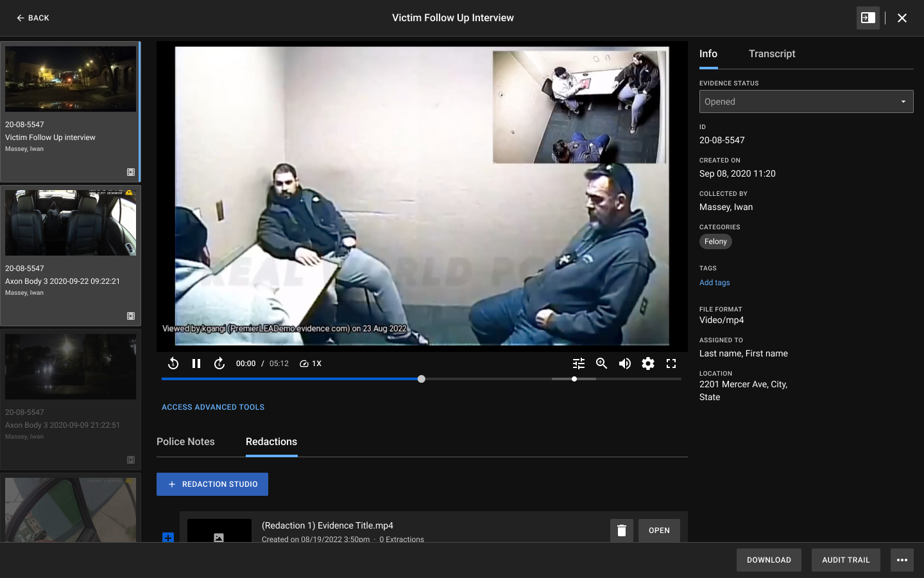Viewport: 924px width, 578px height.
Task: Enter fullscreen video mode
Action: pos(671,363)
